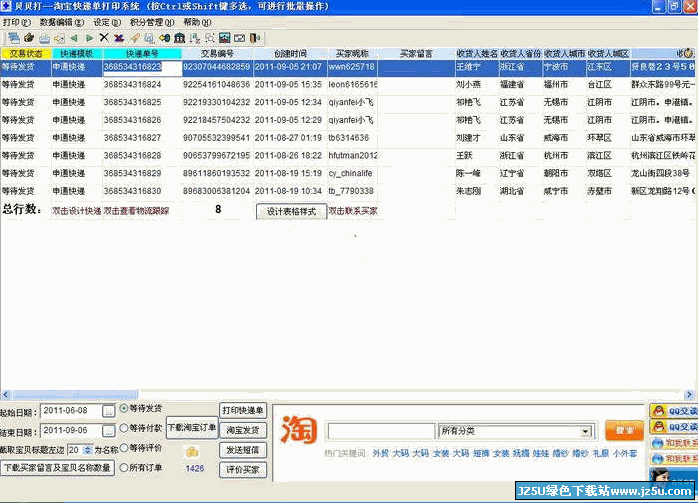
Task: Select the 所有订单 radio button
Action: click(x=124, y=467)
